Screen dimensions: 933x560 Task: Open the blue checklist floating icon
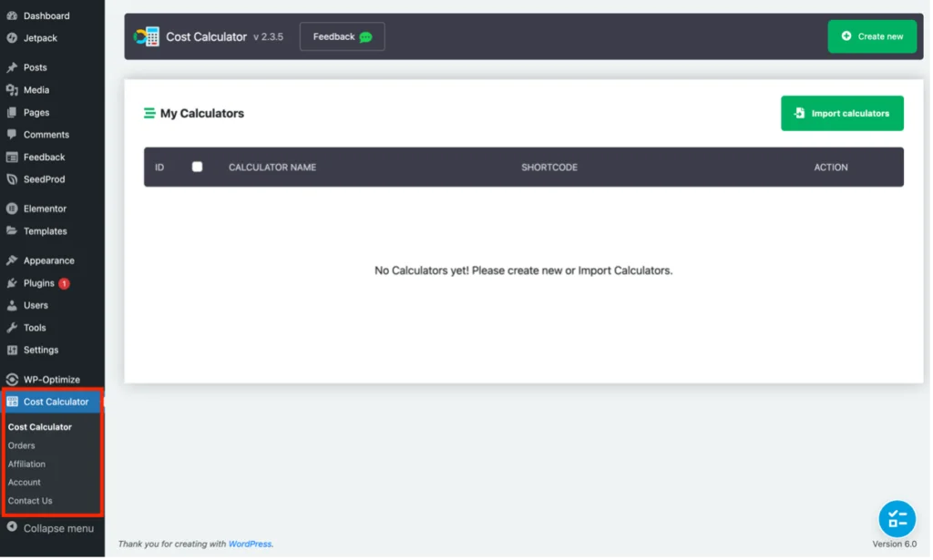coord(898,520)
